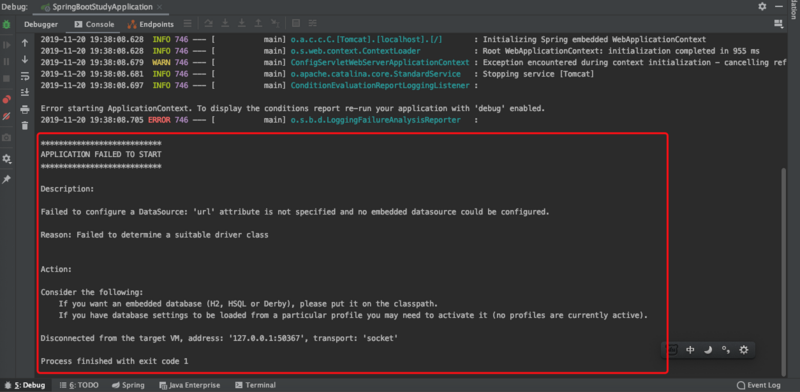Clear console with trash icon

click(24, 125)
